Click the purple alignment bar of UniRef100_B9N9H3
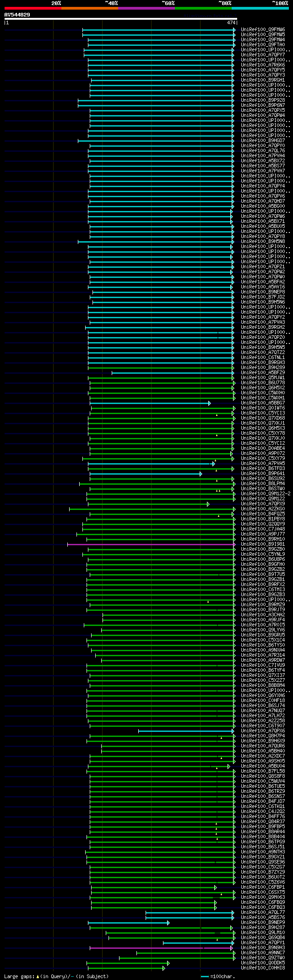Viewport: 293px width, 980px height. pos(161,948)
